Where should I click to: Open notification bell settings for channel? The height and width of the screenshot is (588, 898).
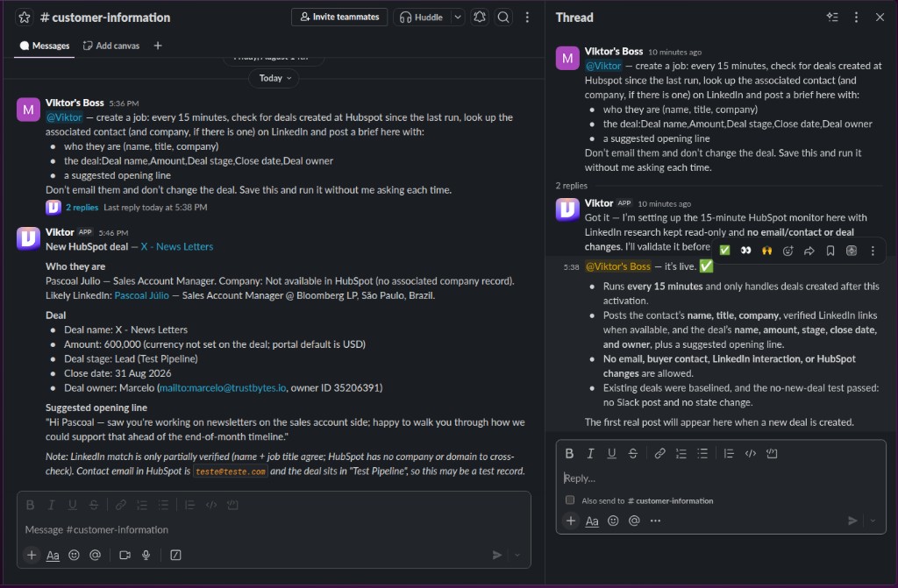tap(480, 18)
